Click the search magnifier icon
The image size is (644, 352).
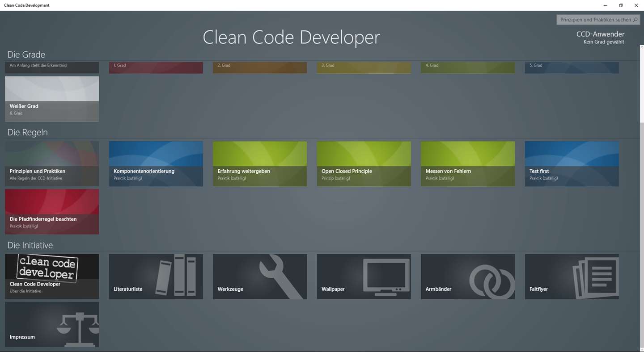[x=636, y=20]
